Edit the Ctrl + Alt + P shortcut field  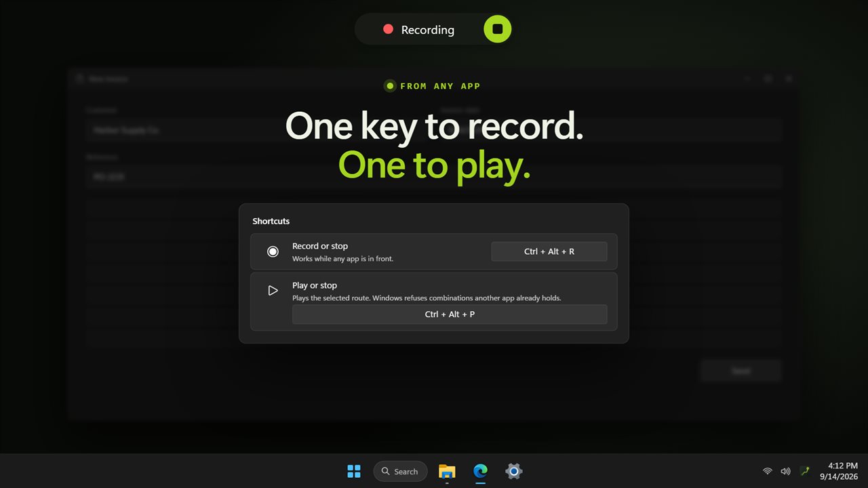point(450,314)
